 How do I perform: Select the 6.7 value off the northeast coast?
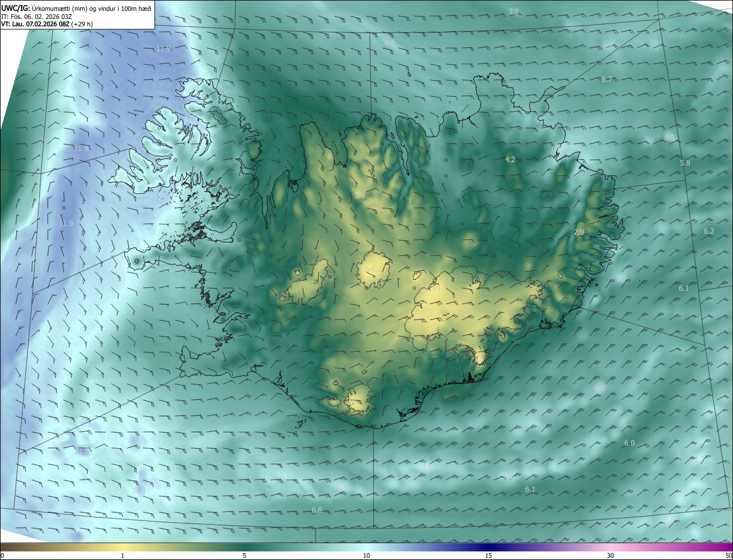tap(607, 79)
